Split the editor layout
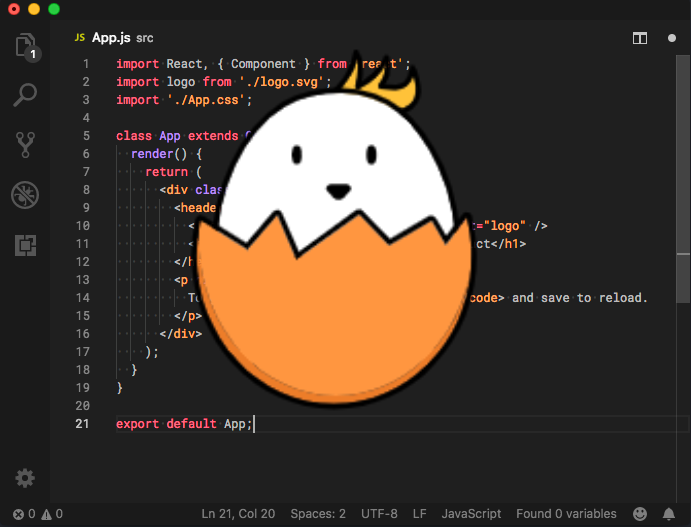 click(x=640, y=38)
